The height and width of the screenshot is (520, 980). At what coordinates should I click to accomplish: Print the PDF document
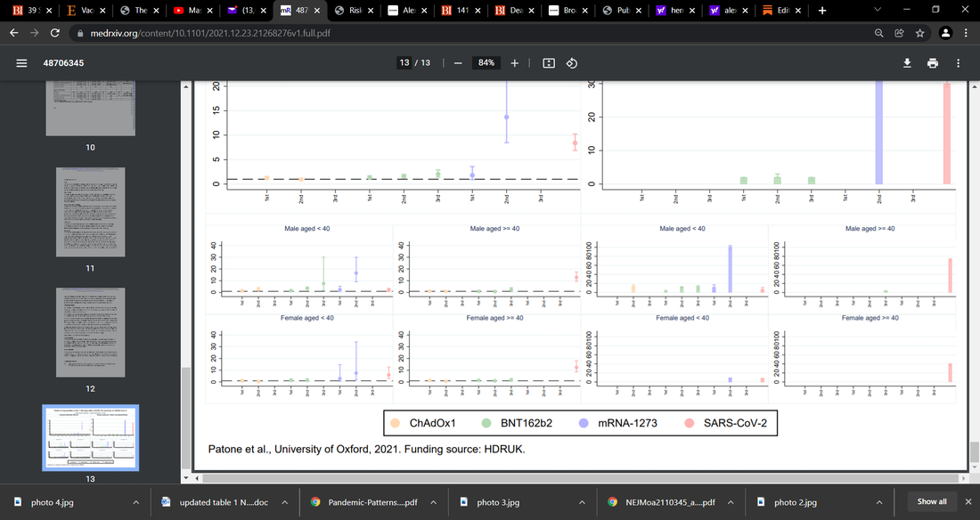[933, 63]
